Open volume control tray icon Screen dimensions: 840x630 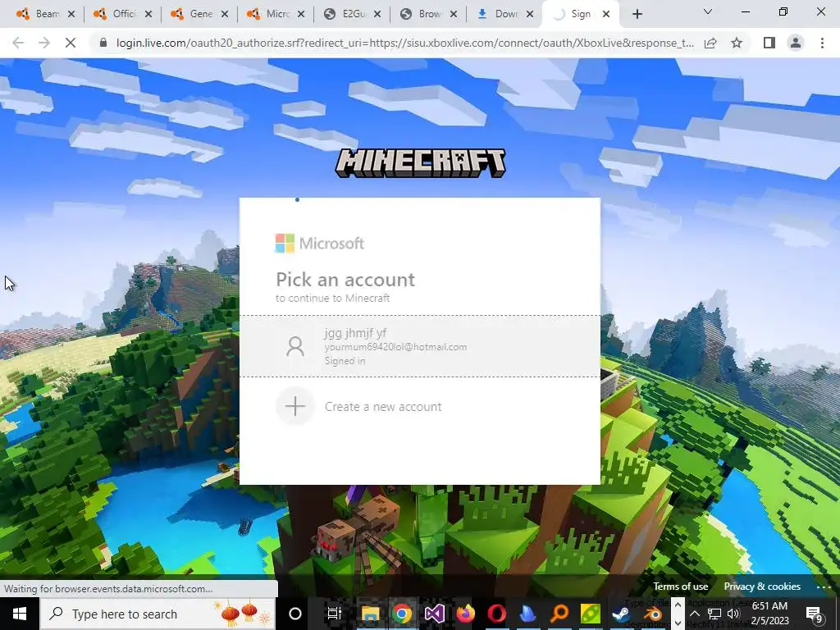pos(733,614)
